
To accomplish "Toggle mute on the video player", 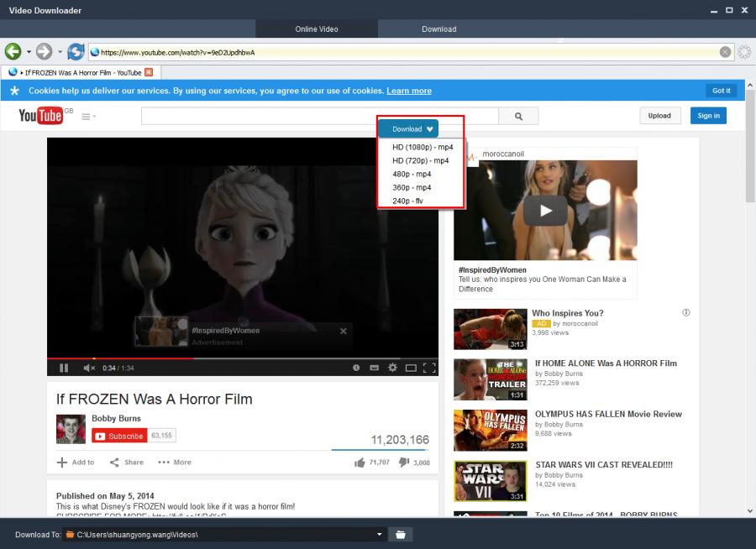I will tap(88, 368).
